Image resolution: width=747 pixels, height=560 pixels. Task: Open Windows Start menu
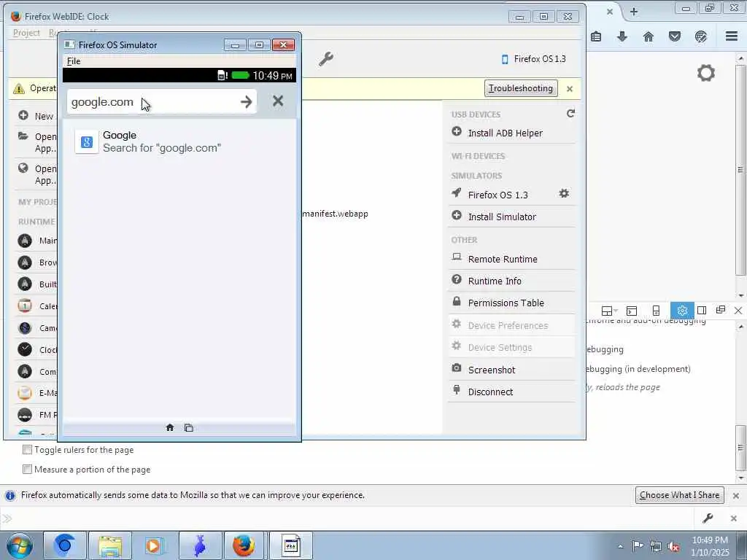click(x=20, y=545)
